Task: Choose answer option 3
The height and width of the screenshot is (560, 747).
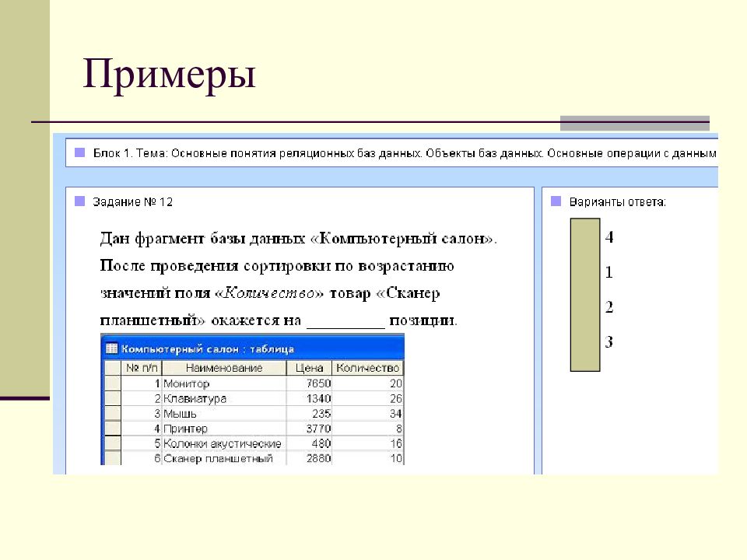Action: pos(608,341)
